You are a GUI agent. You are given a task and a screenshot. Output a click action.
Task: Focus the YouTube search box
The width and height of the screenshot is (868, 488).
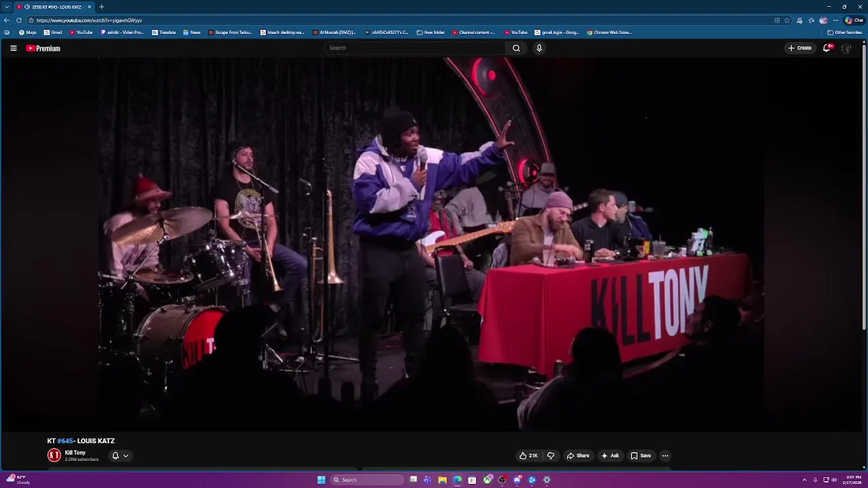pyautogui.click(x=415, y=48)
